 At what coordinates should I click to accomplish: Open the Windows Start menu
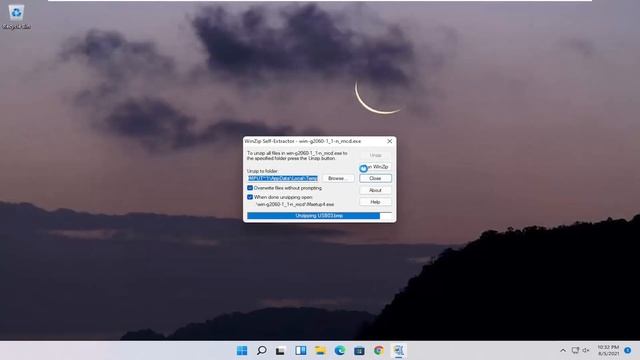(x=242, y=351)
